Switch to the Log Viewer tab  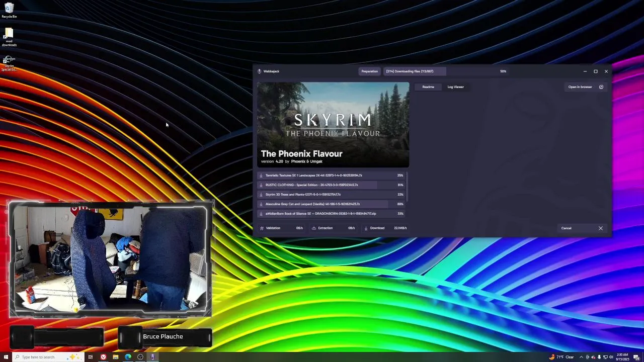pos(456,87)
